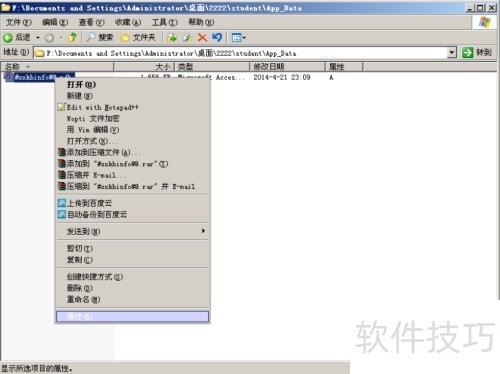The image size is (500, 374).
Task: Expand the address bar dropdown
Action: (x=452, y=52)
